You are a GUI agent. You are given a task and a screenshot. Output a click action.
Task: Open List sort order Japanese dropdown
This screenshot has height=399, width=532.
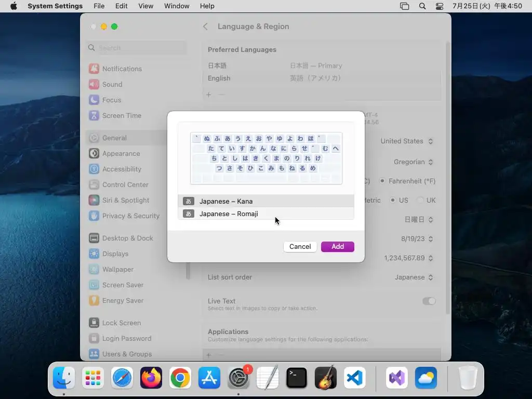coord(414,277)
